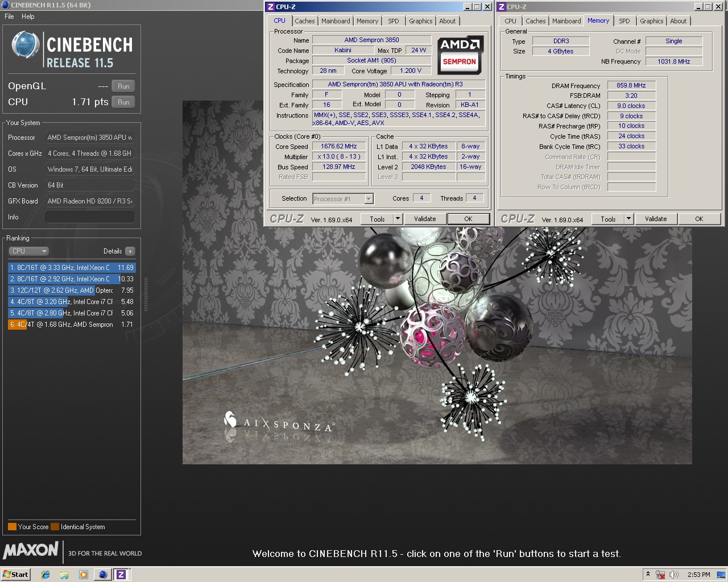
Task: Click the Multiplier value x 13.0
Action: coord(339,157)
